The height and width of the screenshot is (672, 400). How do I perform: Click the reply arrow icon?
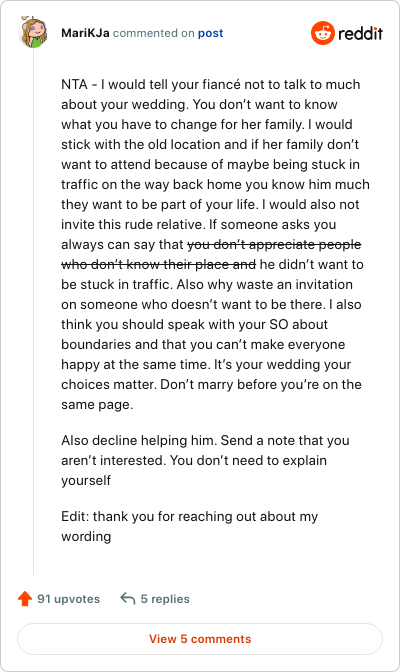[x=127, y=598]
